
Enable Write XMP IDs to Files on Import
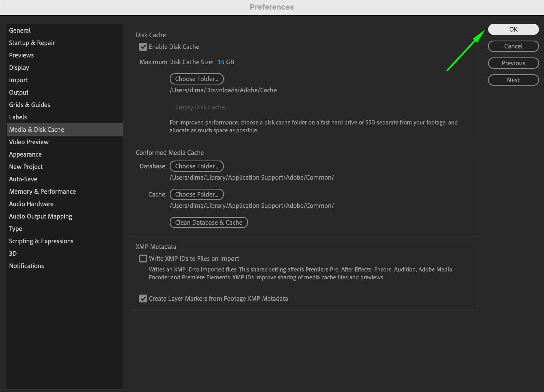click(143, 259)
